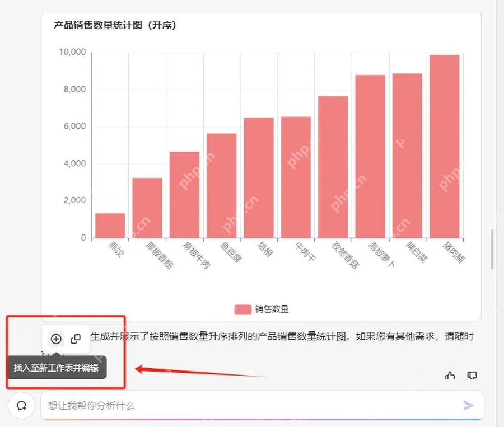
Task: Click the 8,000 y-axis label
Action: [75, 90]
